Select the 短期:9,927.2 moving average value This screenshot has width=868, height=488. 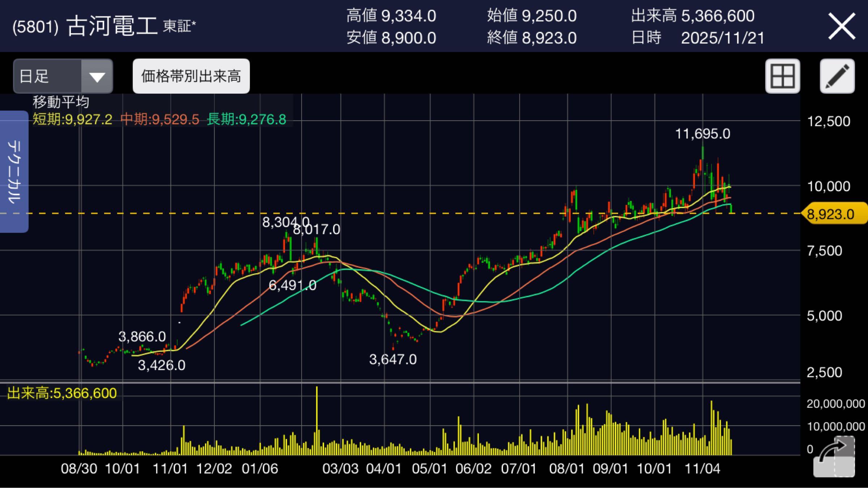click(72, 119)
